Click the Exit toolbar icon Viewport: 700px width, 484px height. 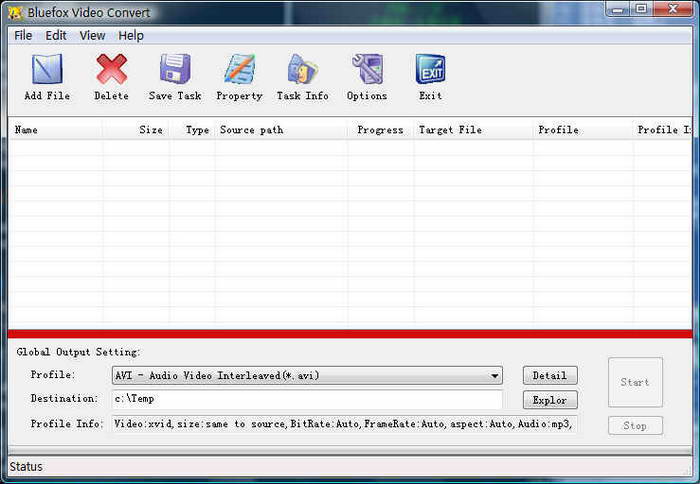pyautogui.click(x=430, y=69)
